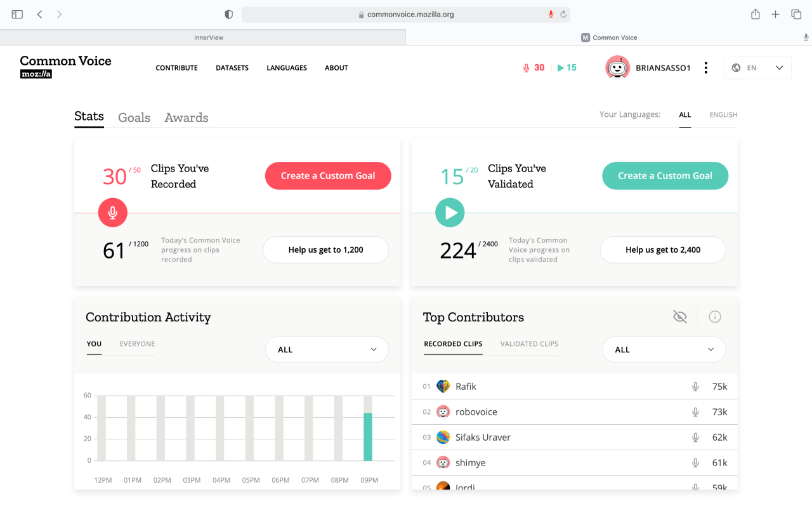Click the 61k count for shimye
Image resolution: width=812 pixels, height=508 pixels.
[x=719, y=462]
